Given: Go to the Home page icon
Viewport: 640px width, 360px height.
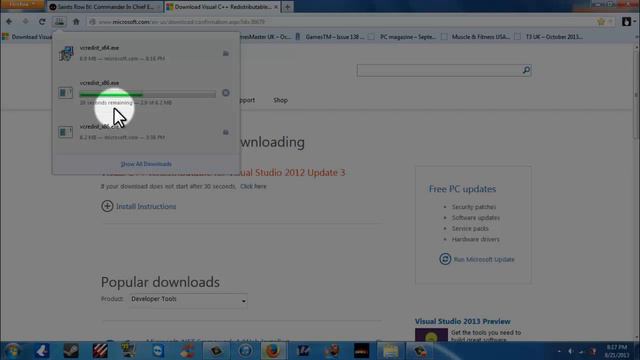Looking at the screenshot, I should 76,22.
